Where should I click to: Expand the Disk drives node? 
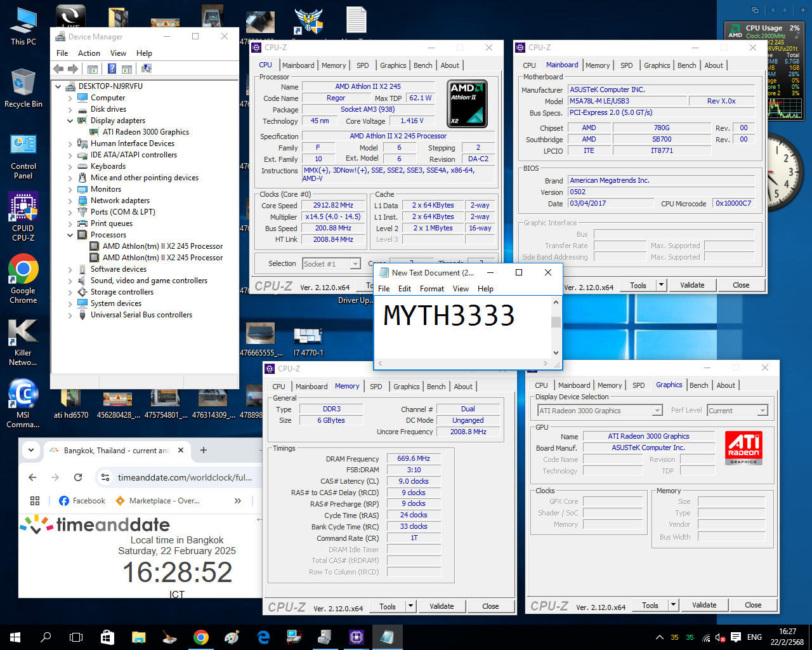point(70,109)
